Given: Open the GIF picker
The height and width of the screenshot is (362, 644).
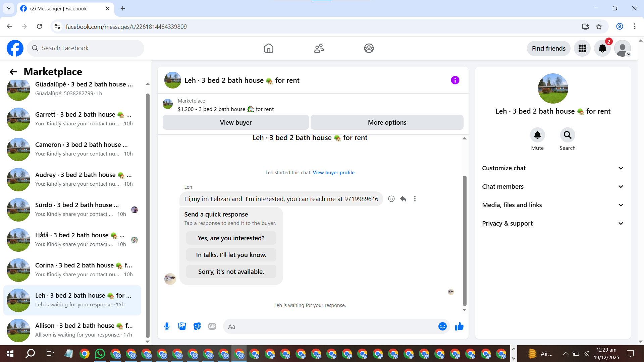Looking at the screenshot, I should (212, 326).
